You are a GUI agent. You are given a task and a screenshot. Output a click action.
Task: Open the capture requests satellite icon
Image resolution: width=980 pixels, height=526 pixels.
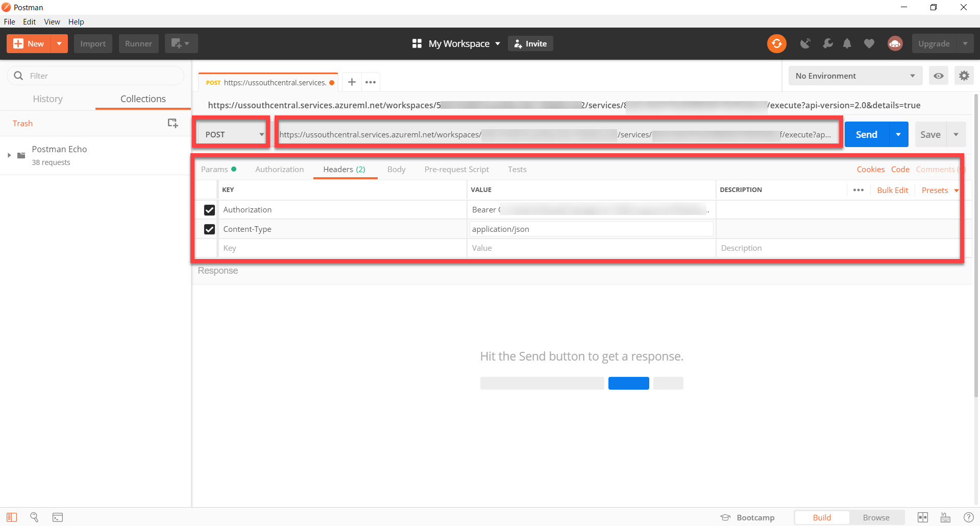pos(805,44)
